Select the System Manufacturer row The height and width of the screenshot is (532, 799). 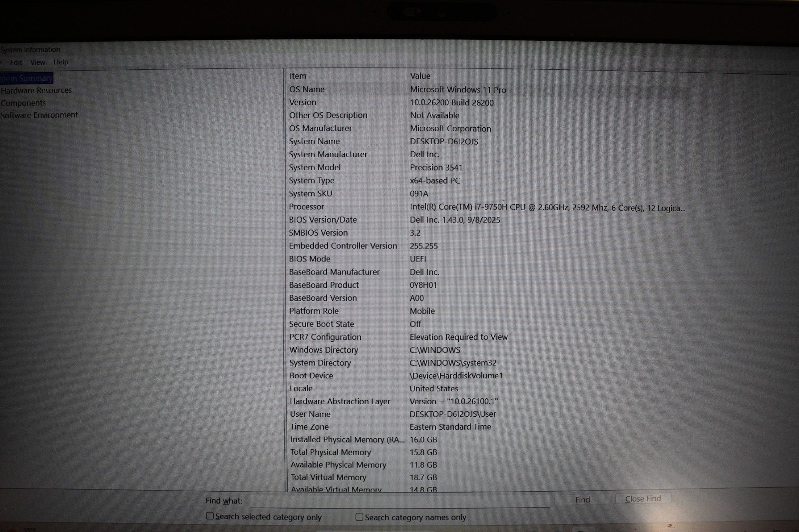[x=487, y=154]
